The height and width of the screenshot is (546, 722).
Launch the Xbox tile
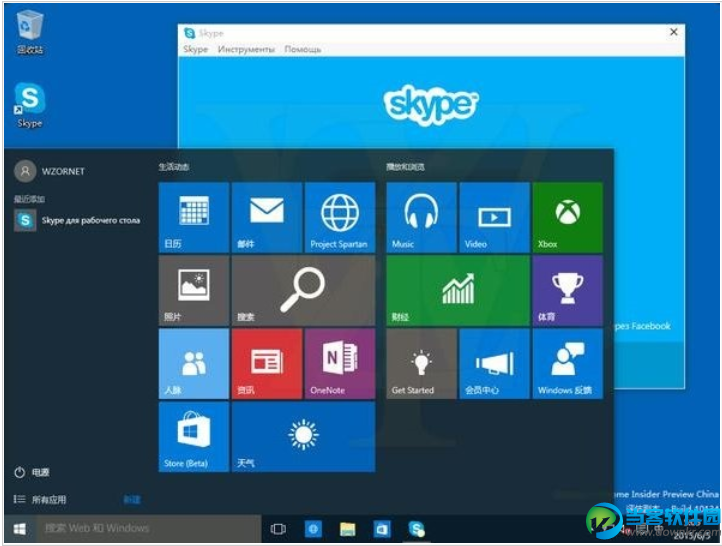pos(568,217)
